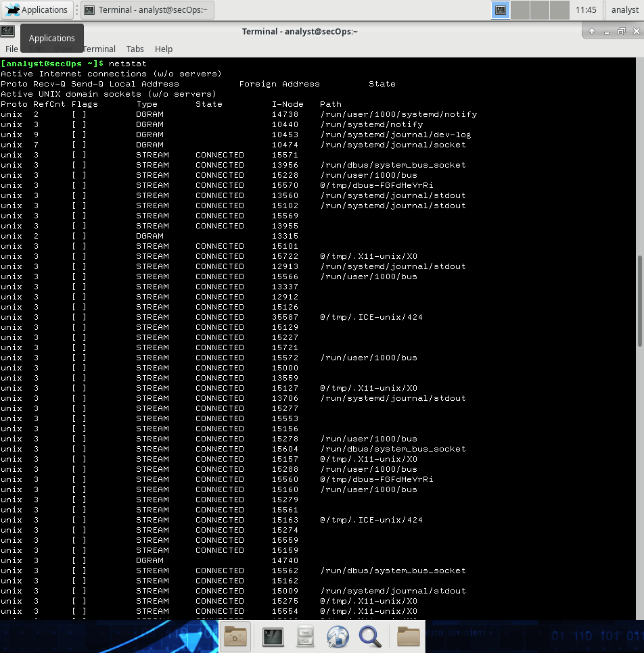The height and width of the screenshot is (653, 644).
Task: Open the Applications menu in top panel
Action: pos(37,9)
